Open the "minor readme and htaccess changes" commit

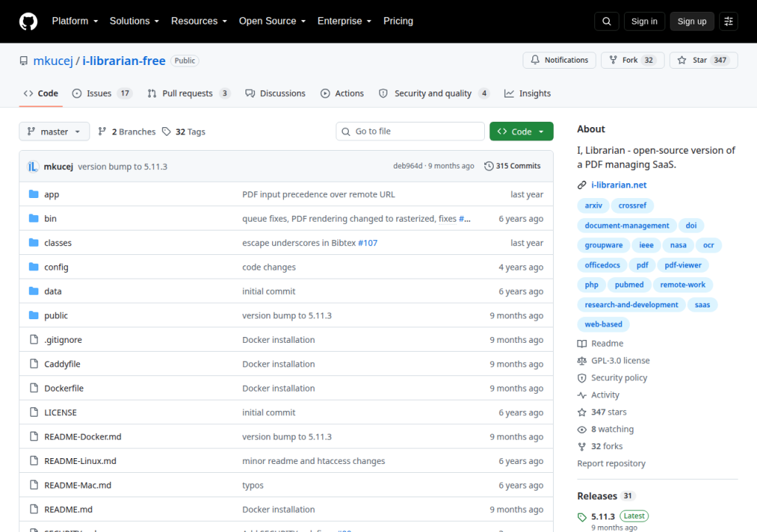pos(313,460)
